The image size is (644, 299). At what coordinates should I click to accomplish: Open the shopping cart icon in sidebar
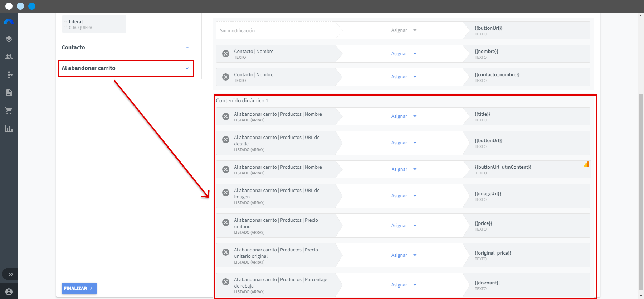[x=9, y=111]
